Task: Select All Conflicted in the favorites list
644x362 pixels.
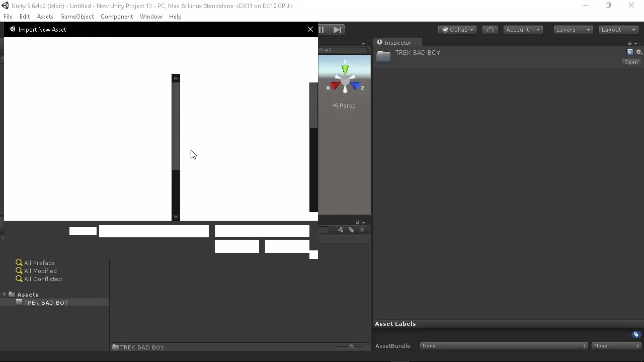Action: 42,279
